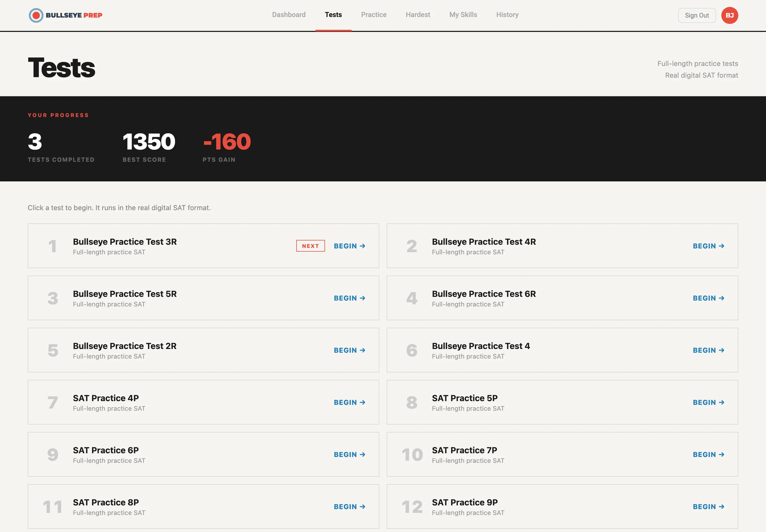Click the 'Full-length practice tests' tagline
766x532 pixels.
(698, 63)
